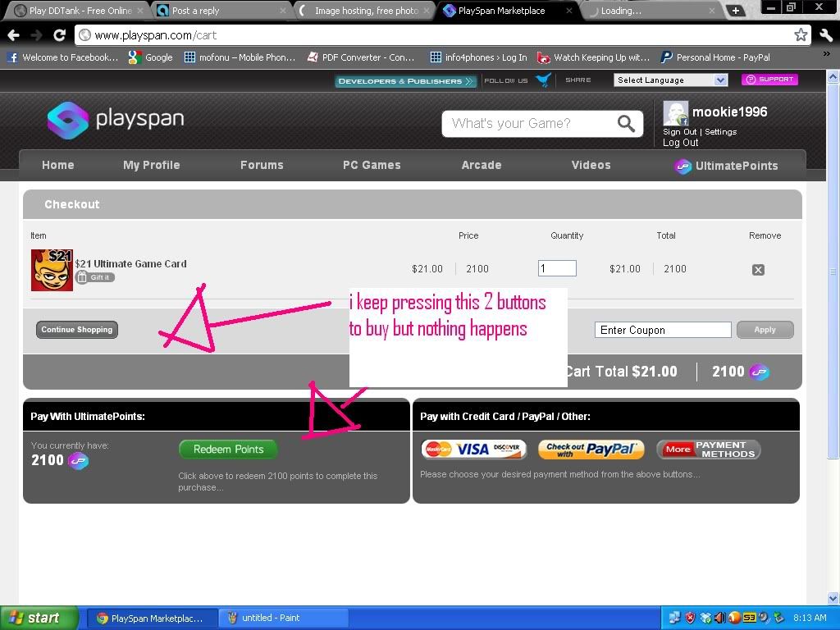Click the browser back arrow
Image resolution: width=840 pixels, height=630 pixels.
tap(14, 35)
